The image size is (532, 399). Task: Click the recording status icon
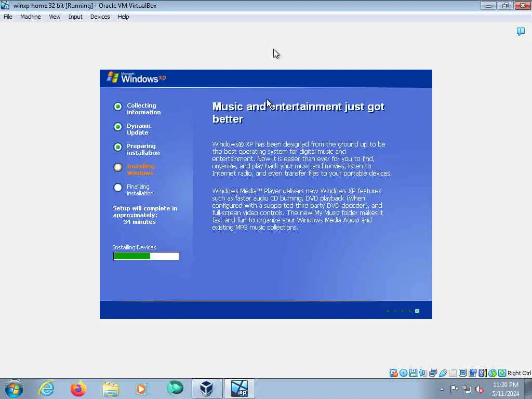472,373
